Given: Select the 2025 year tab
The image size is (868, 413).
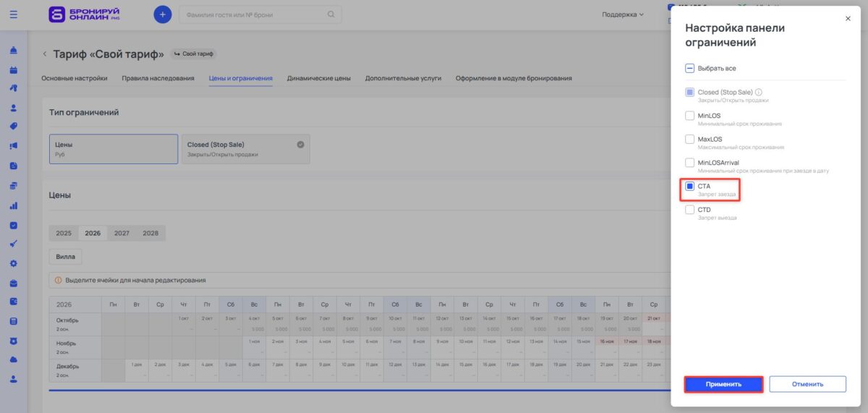Looking at the screenshot, I should [x=64, y=233].
